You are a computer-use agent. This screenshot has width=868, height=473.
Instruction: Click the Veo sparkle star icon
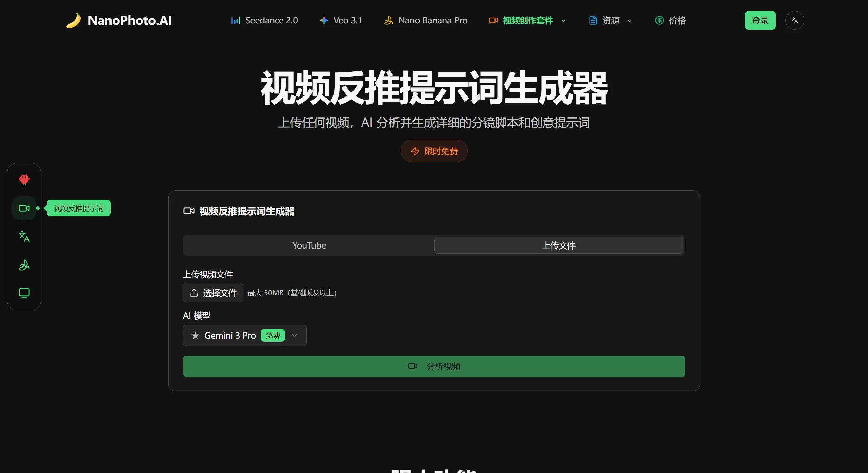[x=324, y=20]
